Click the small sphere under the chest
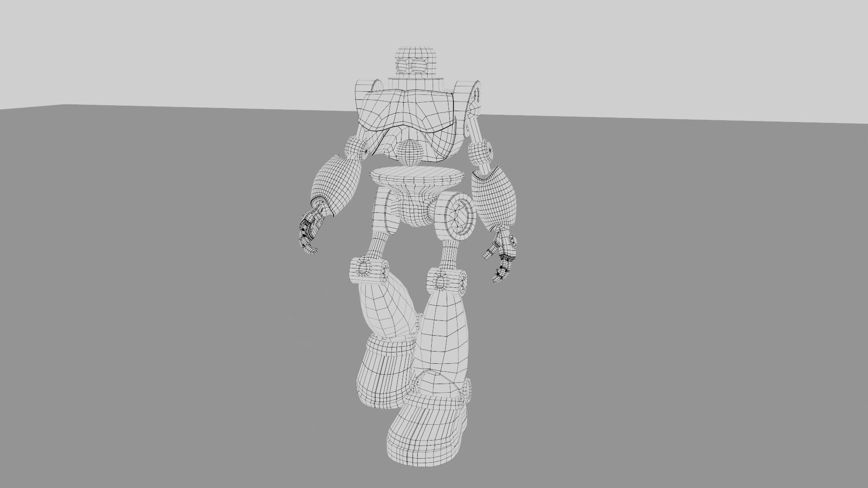868x488 pixels. click(411, 152)
